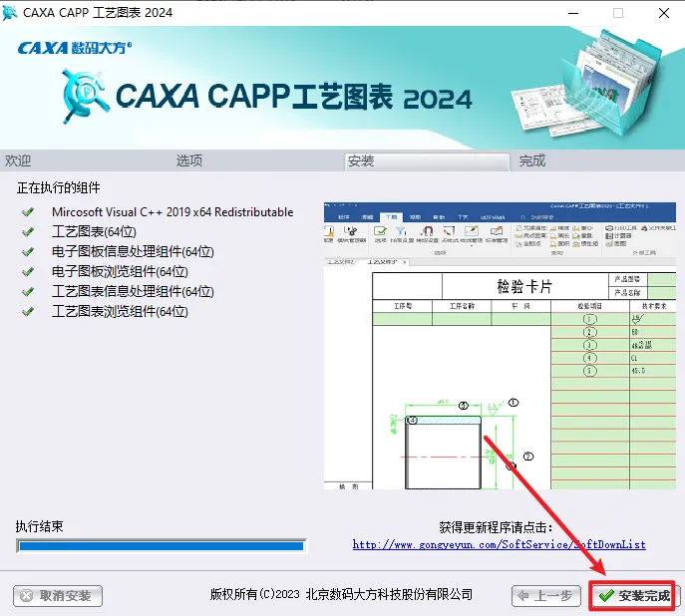The height and width of the screenshot is (616, 685).
Task: Click text Mircosoft Visual C++ 2019 x64 Redistributable
Action: coord(172,212)
